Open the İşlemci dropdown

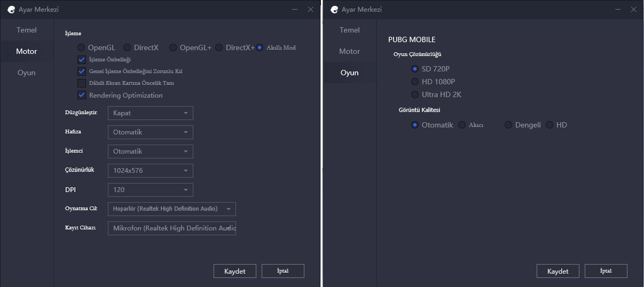pyautogui.click(x=151, y=152)
